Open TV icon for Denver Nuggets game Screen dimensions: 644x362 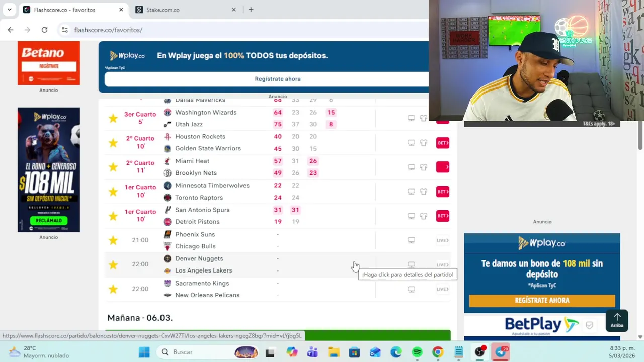point(411,264)
